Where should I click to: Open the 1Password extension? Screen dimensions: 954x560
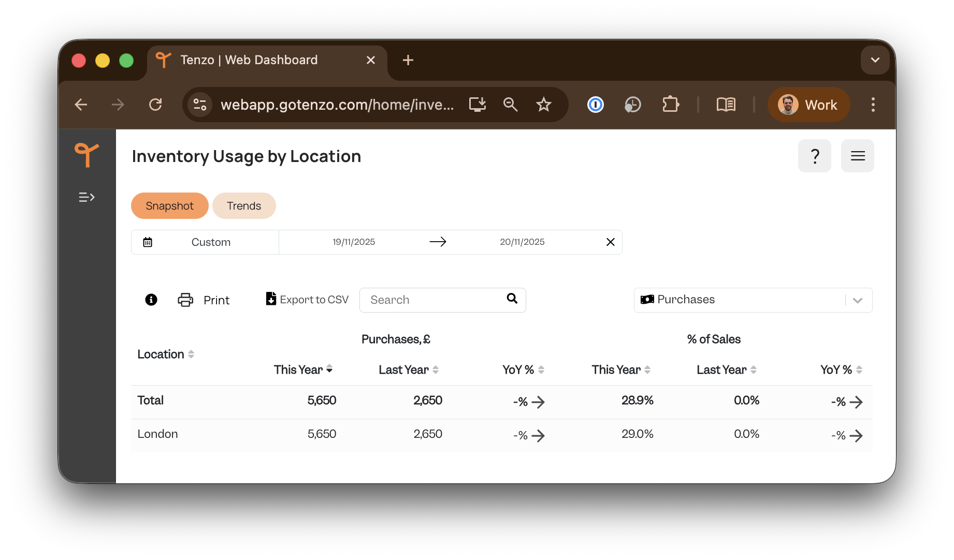tap(596, 105)
